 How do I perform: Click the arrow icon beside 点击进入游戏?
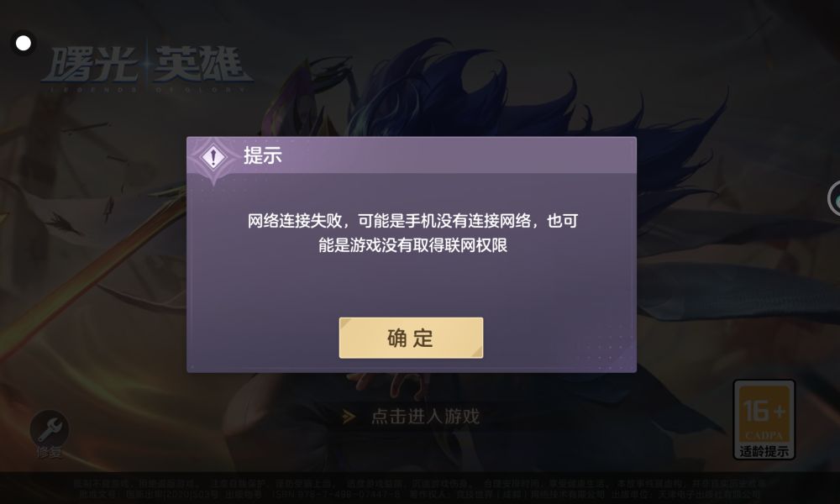point(349,416)
